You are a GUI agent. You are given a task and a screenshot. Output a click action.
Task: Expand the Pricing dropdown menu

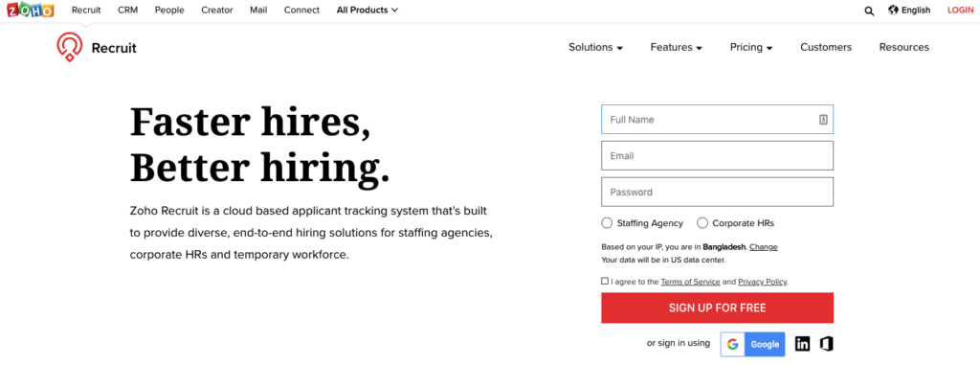(751, 48)
